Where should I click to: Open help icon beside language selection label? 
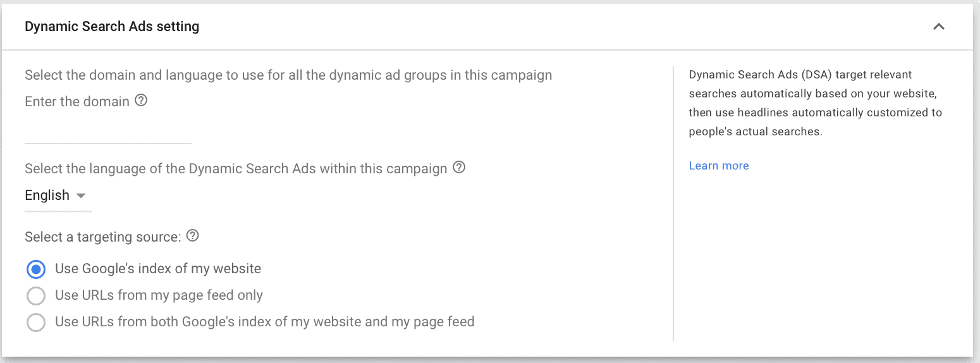click(460, 168)
